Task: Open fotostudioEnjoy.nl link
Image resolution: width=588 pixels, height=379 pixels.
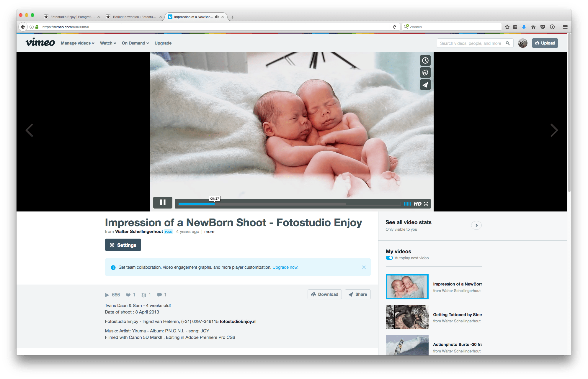Action: point(238,321)
